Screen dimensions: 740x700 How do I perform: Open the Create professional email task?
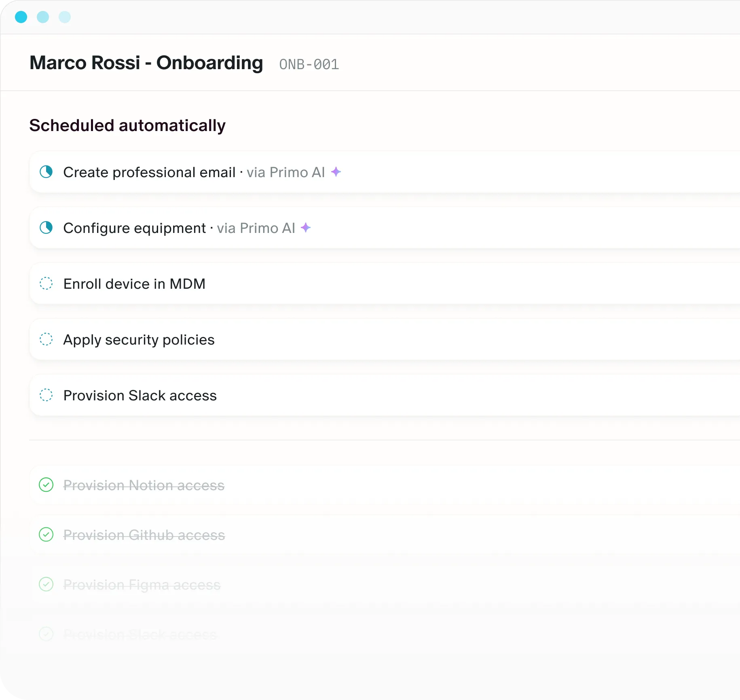click(385, 172)
